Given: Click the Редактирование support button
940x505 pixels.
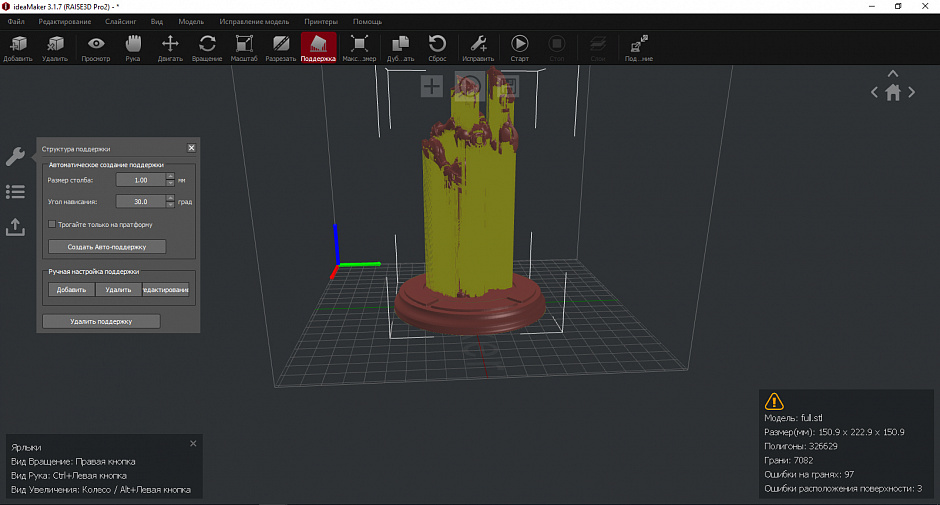Looking at the screenshot, I should pyautogui.click(x=165, y=290).
